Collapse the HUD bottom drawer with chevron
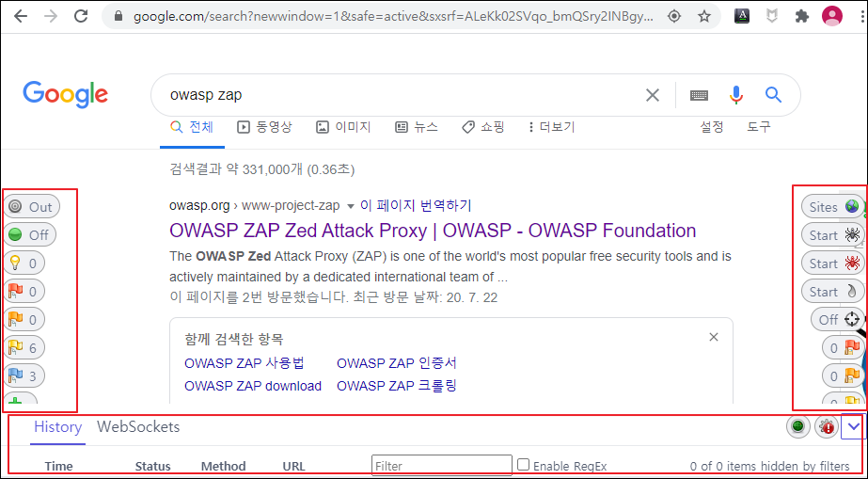 (x=854, y=426)
